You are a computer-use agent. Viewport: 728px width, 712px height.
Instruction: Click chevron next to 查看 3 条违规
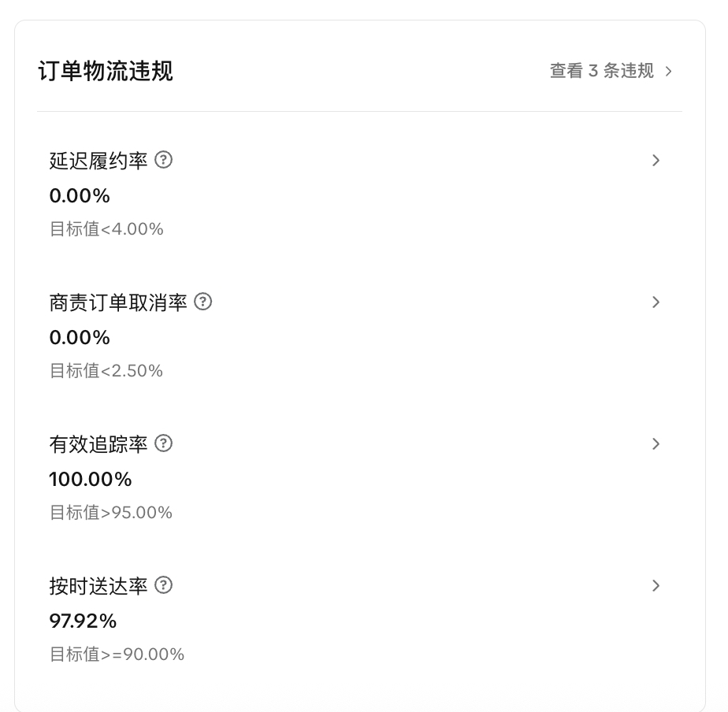coord(669,72)
